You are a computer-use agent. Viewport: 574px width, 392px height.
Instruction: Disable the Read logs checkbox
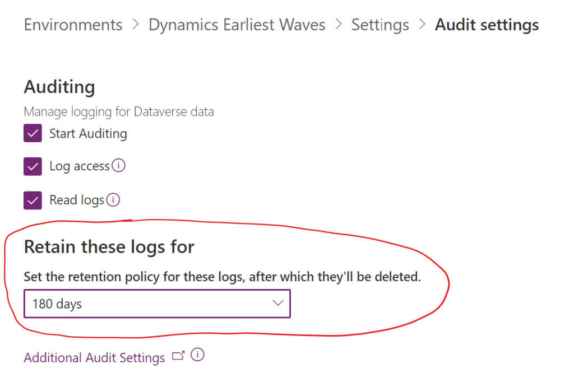pyautogui.click(x=33, y=200)
